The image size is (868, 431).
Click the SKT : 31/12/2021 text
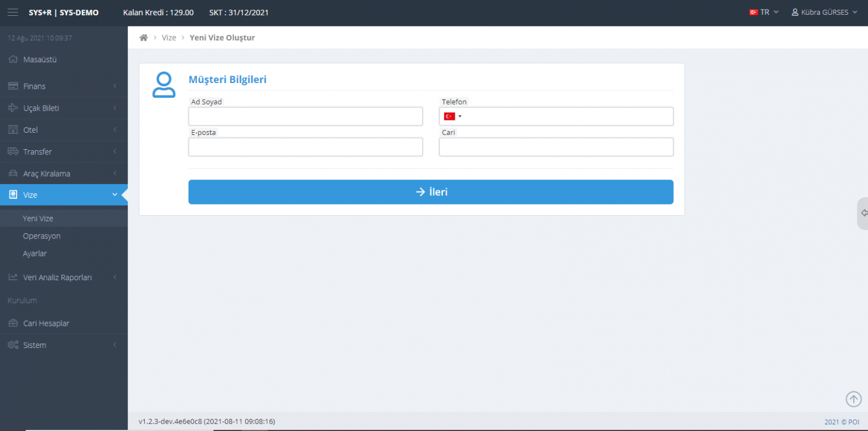[239, 12]
